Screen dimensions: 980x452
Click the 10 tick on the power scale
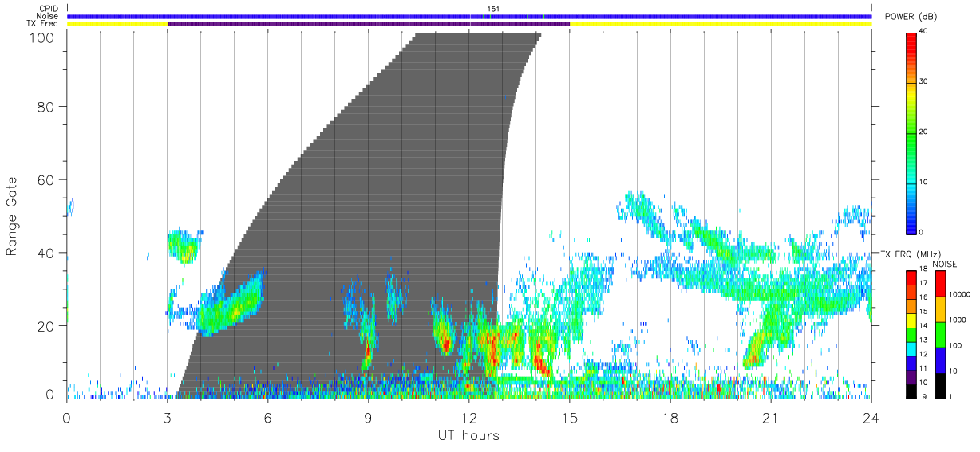coord(924,182)
